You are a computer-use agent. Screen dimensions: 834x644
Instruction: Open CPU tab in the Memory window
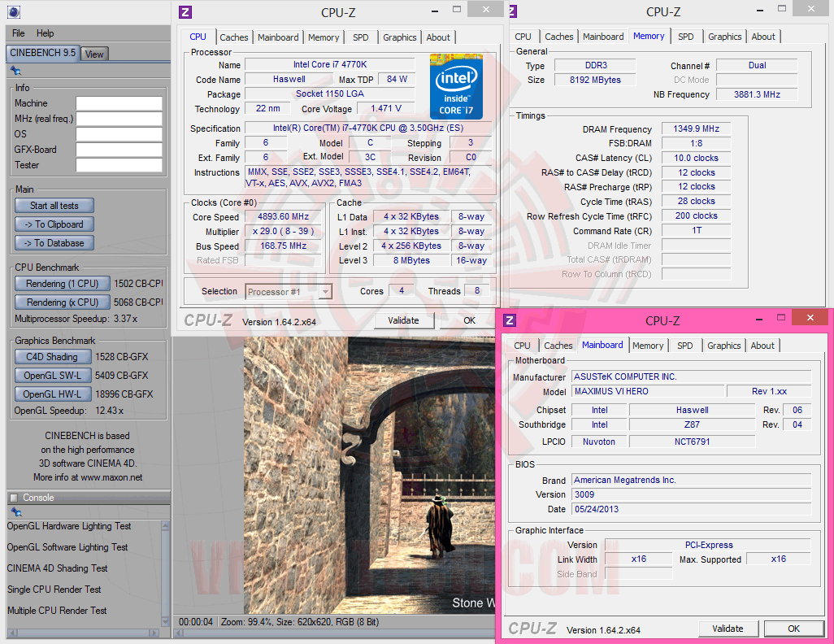point(523,37)
